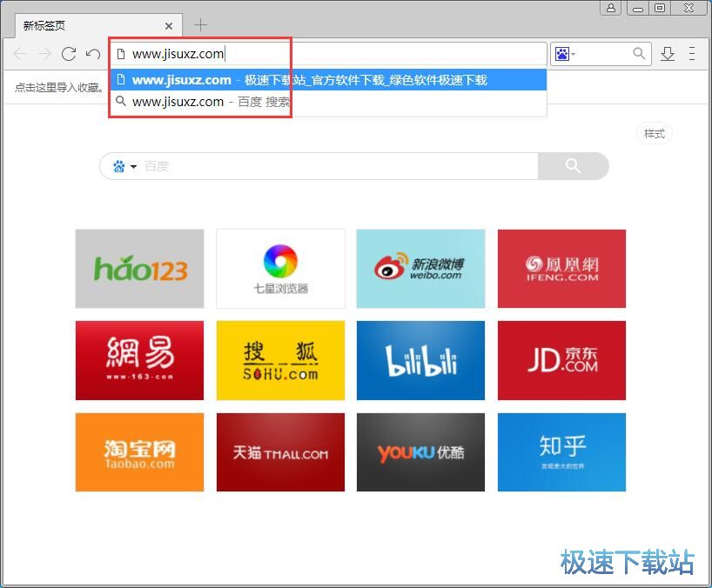The height and width of the screenshot is (588, 712).
Task: Open the 搜狐 sohu.com tile
Action: click(280, 361)
